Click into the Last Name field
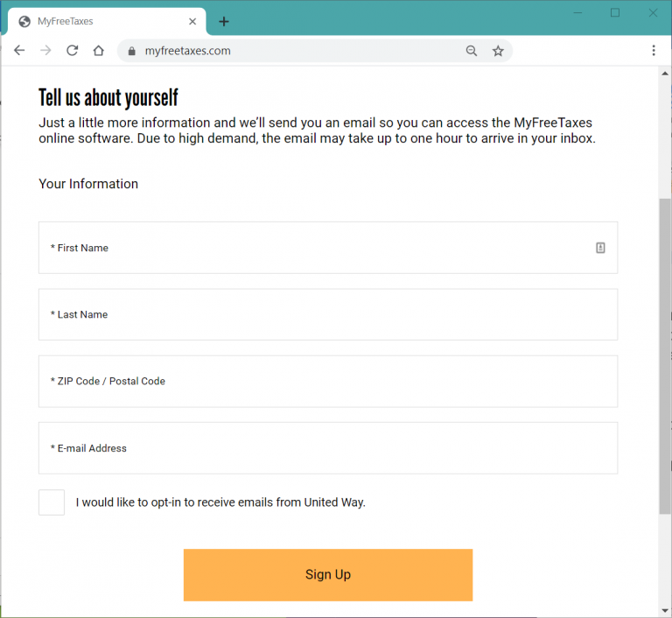This screenshot has height=618, width=672. [328, 314]
